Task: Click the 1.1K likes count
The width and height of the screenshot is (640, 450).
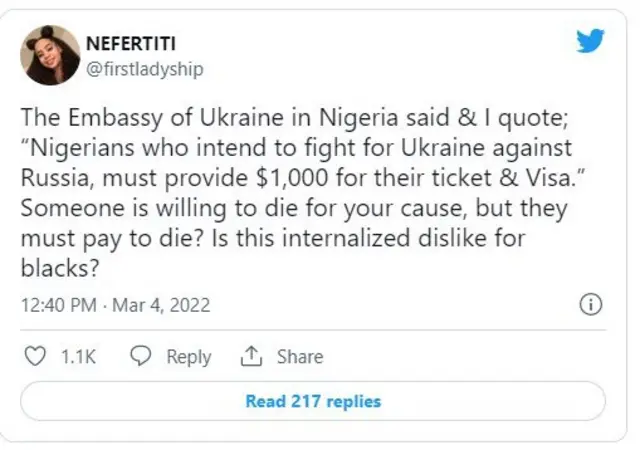Action: 77,356
